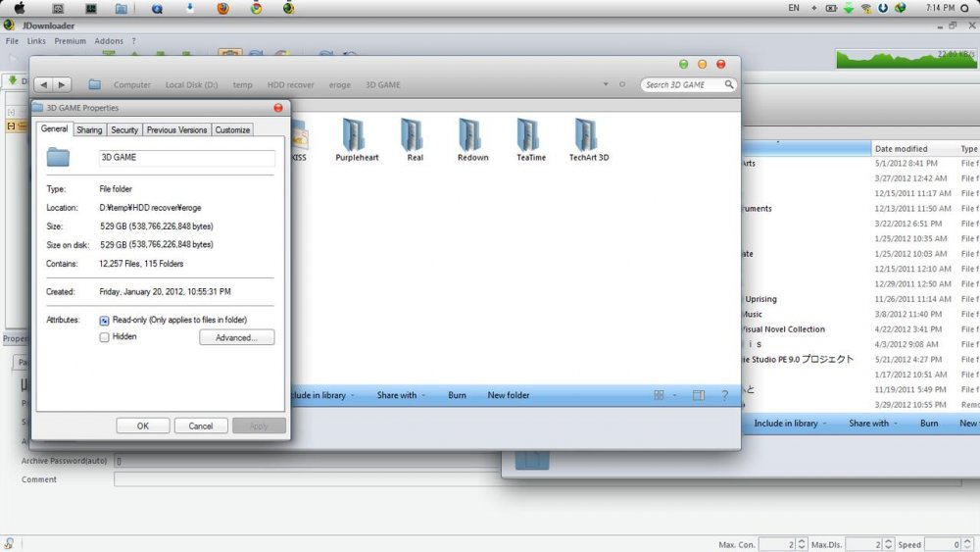Switch to the Security tab

124,129
